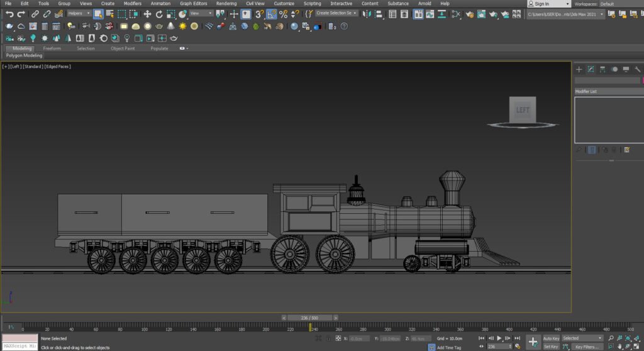Open the Create tab plus icon in command panel
This screenshot has width=644, height=351.
click(579, 69)
